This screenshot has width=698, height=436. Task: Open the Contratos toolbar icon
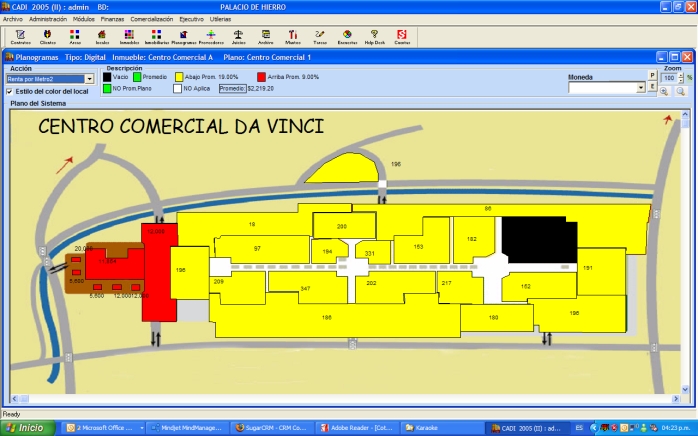pyautogui.click(x=20, y=37)
